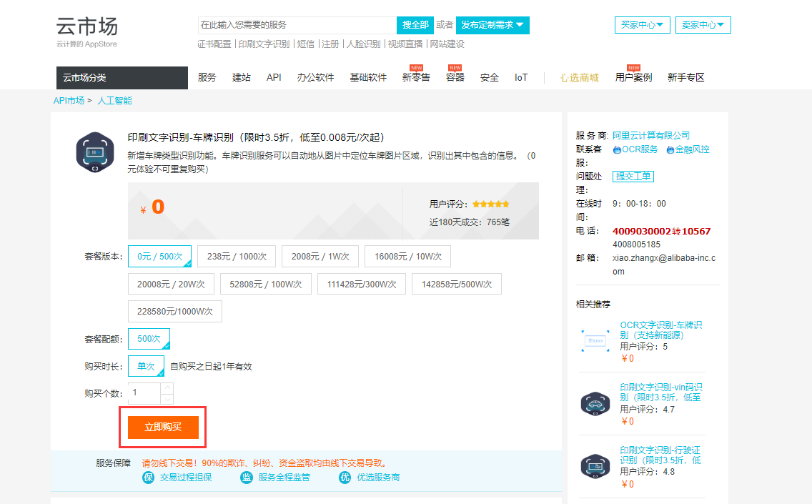Click the 云市场 logo
This screenshot has width=812, height=504.
[87, 31]
